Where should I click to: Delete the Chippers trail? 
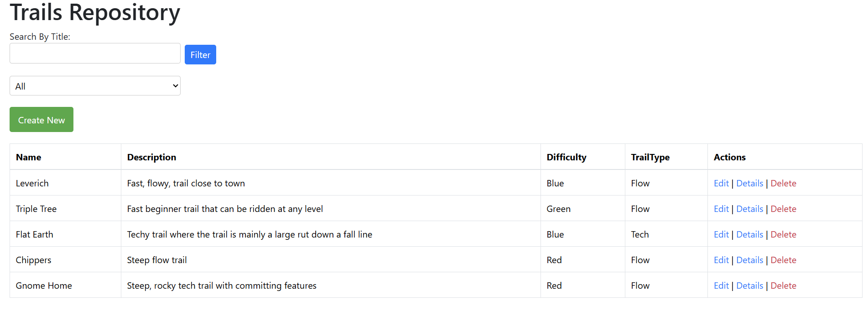[x=783, y=260]
